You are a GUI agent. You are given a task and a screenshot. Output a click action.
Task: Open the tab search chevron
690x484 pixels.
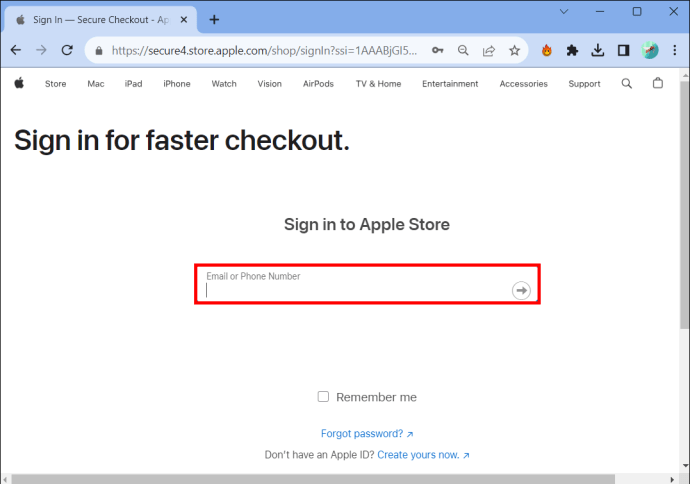coord(564,11)
